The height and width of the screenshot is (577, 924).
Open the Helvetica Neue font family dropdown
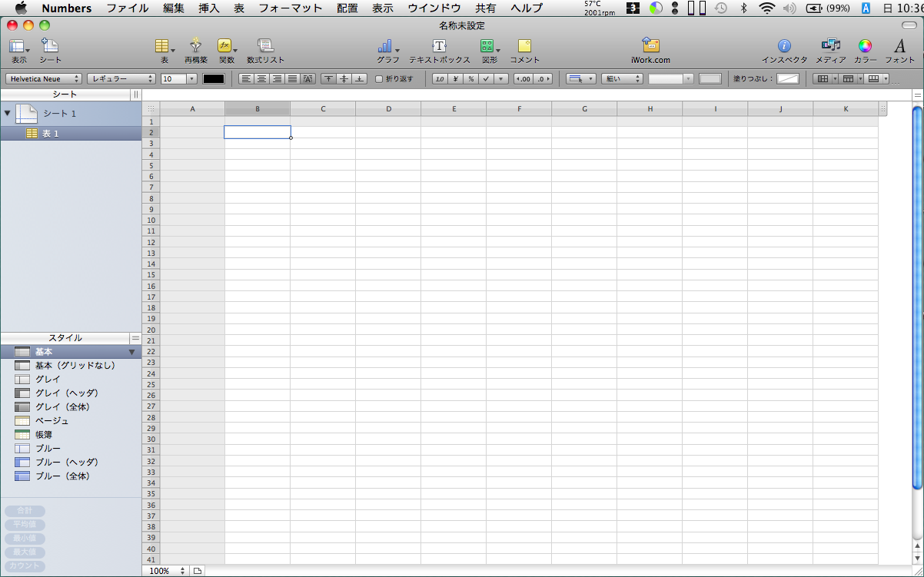coord(44,78)
